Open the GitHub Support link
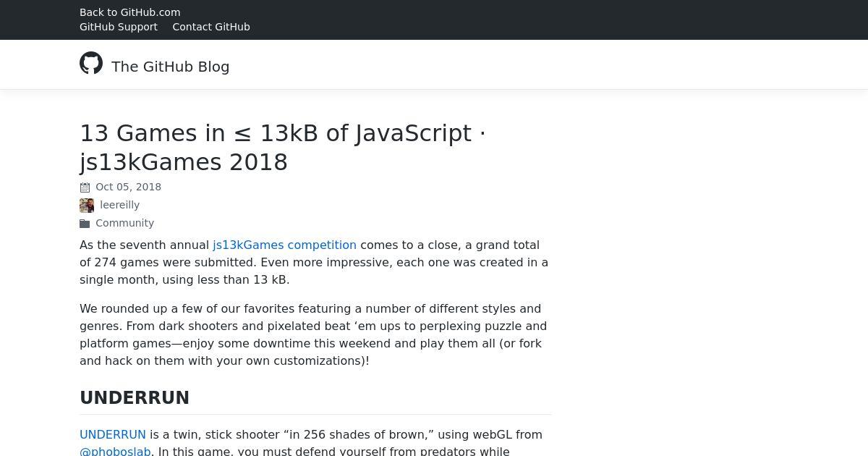Viewport: 868px width, 456px height. [x=119, y=27]
